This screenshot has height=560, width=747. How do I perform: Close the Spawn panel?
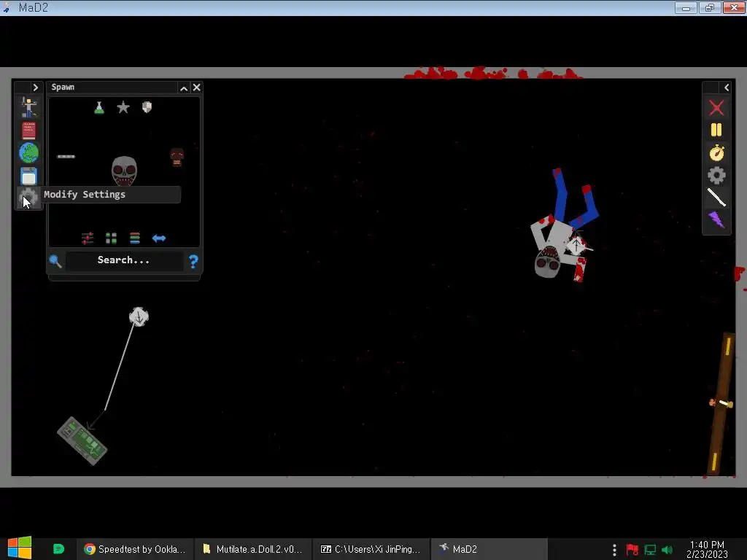[x=196, y=87]
